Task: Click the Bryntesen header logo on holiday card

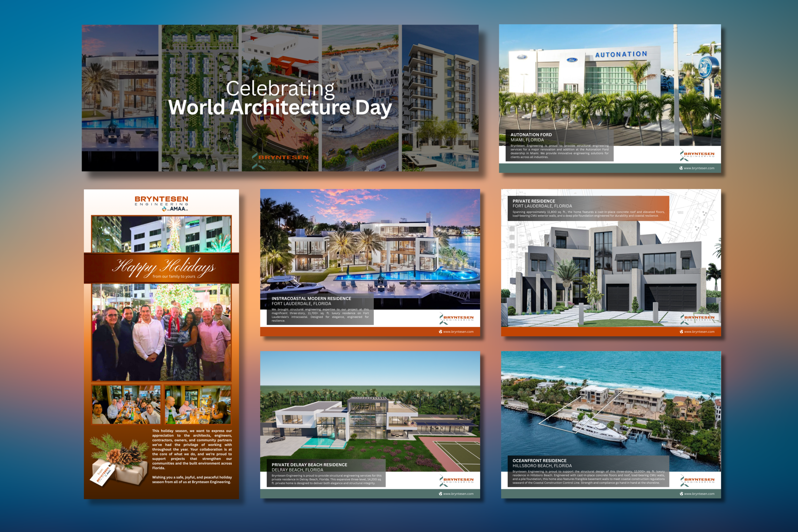Action: [161, 201]
